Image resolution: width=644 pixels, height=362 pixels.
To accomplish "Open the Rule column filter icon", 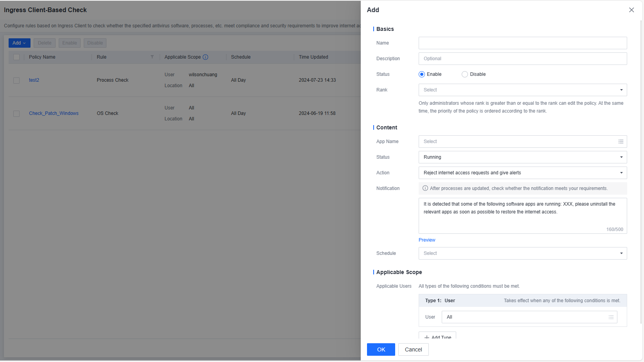I will coord(152,57).
